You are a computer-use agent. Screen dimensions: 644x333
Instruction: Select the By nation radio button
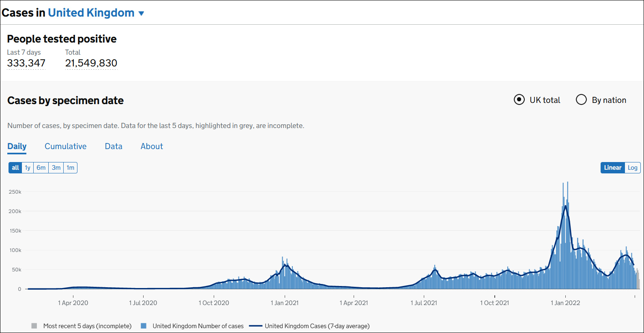tap(581, 100)
